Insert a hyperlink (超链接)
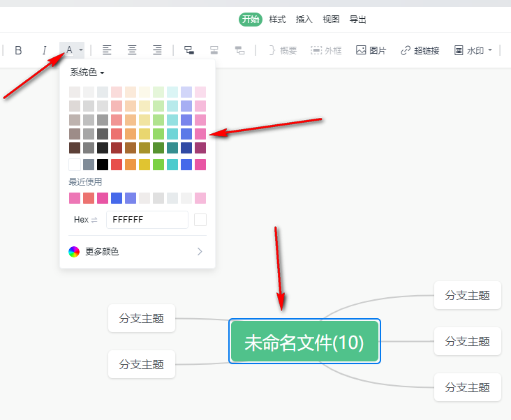Screen dimensions: 511x420 coord(420,50)
